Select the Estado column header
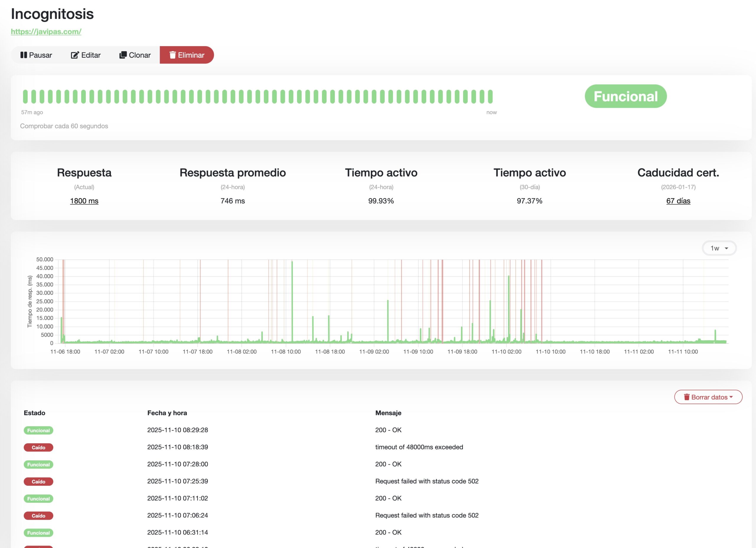 (34, 413)
